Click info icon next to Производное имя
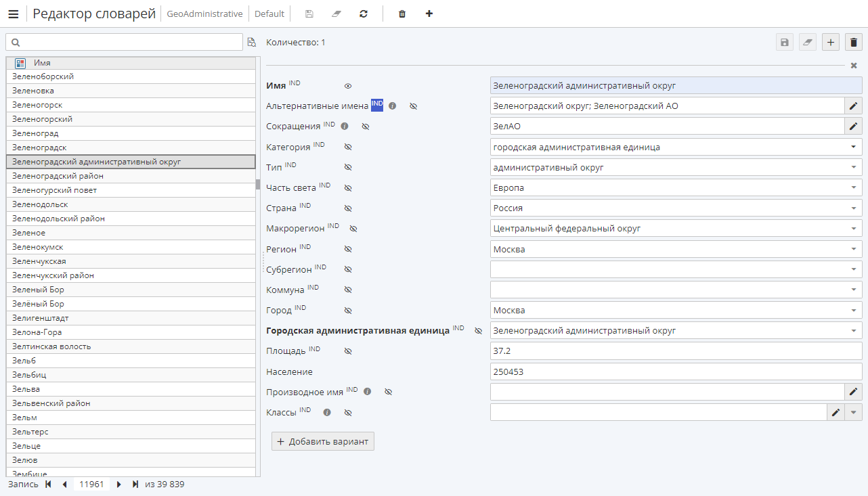This screenshot has height=496, width=868. coord(367,391)
